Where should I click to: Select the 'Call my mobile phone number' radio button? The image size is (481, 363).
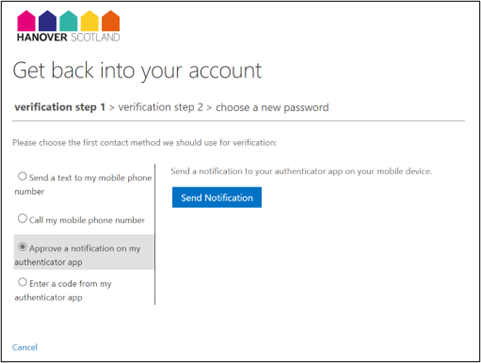tap(22, 218)
